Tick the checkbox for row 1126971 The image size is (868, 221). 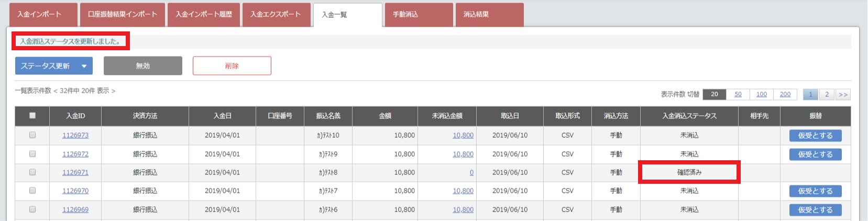[32, 172]
